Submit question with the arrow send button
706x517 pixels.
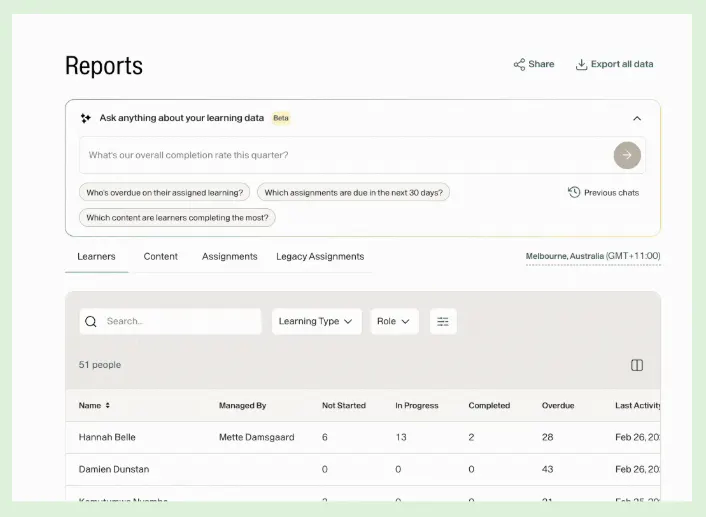626,155
